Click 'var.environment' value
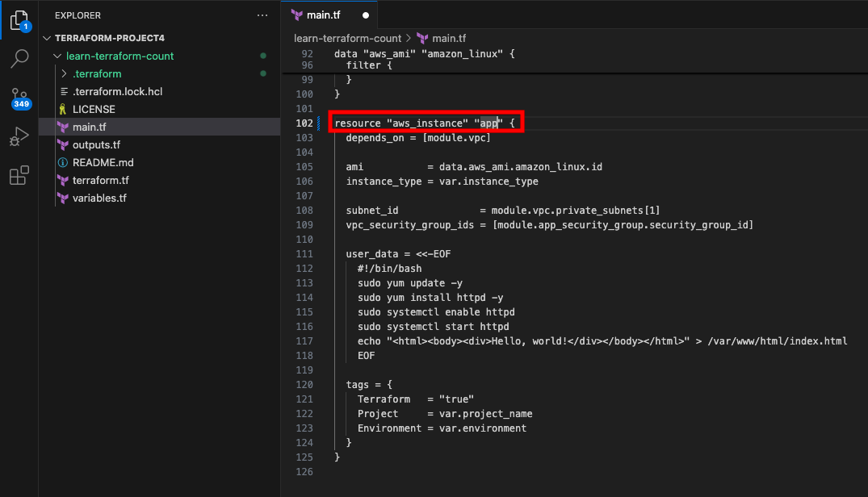The height and width of the screenshot is (497, 868). point(482,428)
